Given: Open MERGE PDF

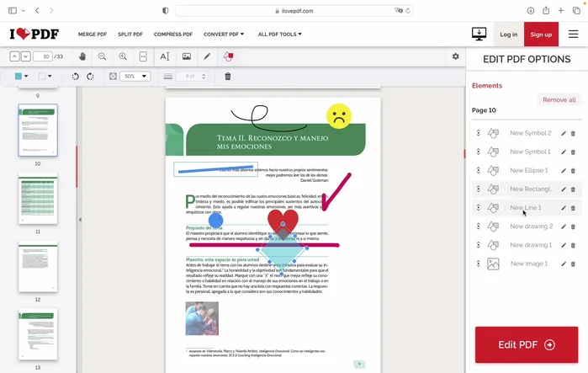Looking at the screenshot, I should pyautogui.click(x=93, y=35).
